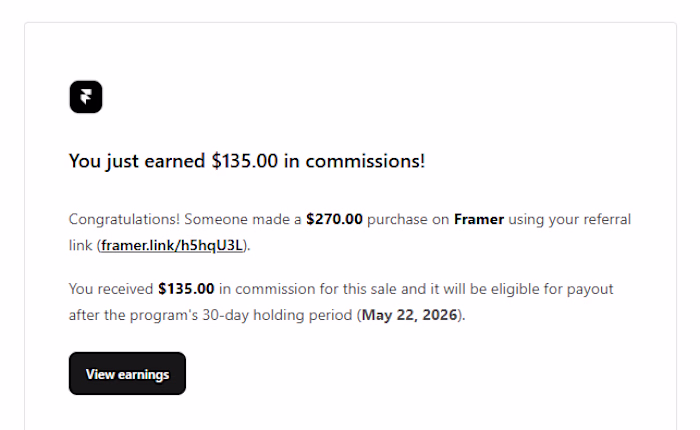Select the bold $270.00 purchase amount
This screenshot has height=430, width=700.
[x=335, y=219]
